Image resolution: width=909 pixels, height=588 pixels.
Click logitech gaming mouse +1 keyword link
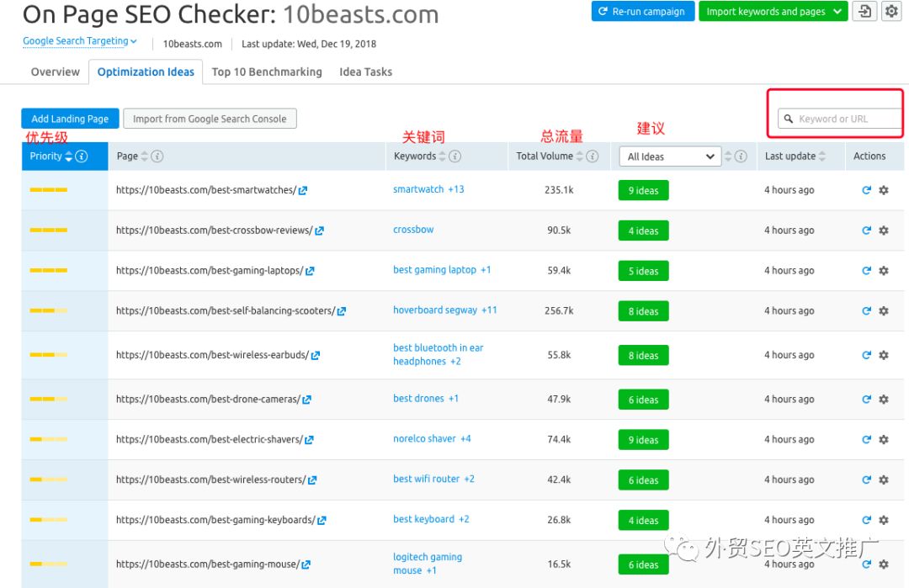(428, 564)
